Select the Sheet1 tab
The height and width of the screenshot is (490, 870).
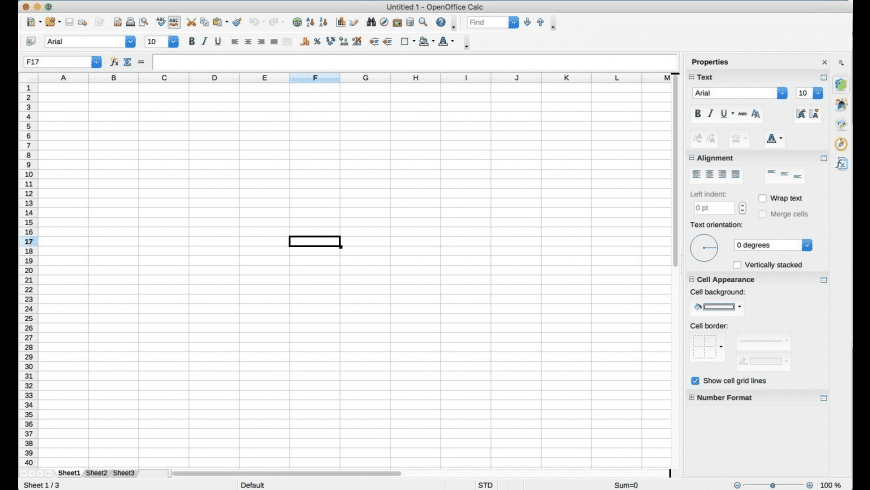pos(69,473)
